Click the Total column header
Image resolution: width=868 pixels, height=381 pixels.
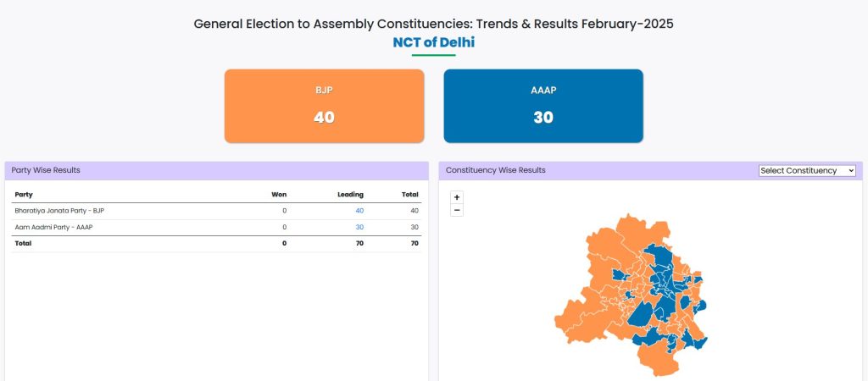[410, 195]
